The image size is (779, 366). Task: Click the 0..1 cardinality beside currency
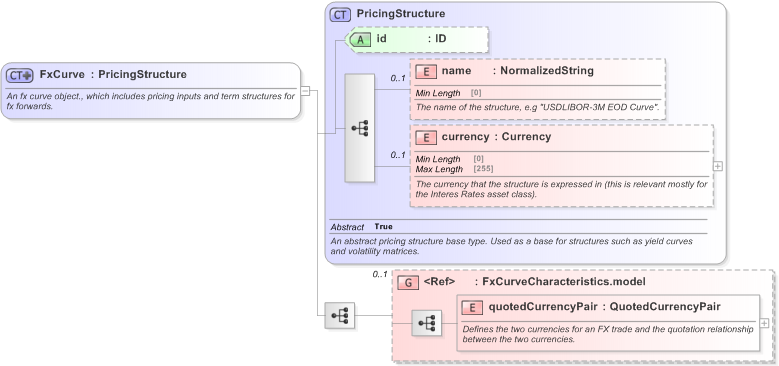pos(398,155)
